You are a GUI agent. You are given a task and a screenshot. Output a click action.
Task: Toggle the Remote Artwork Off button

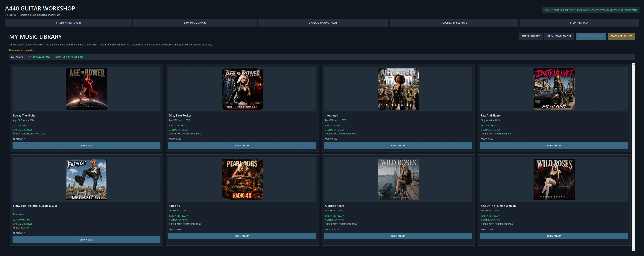[x=591, y=36]
